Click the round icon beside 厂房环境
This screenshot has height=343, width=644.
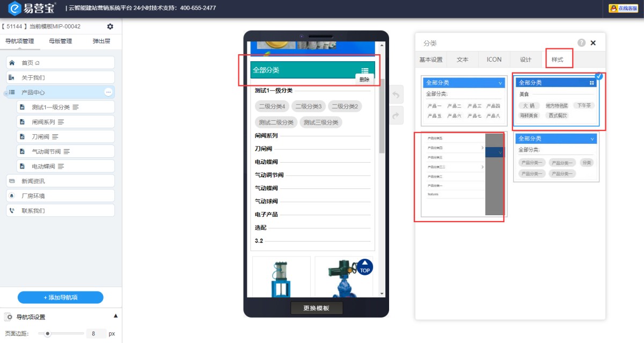click(x=12, y=196)
